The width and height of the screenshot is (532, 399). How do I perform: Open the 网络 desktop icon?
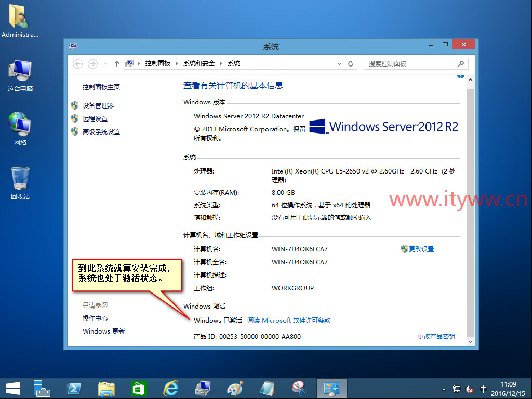[x=20, y=129]
